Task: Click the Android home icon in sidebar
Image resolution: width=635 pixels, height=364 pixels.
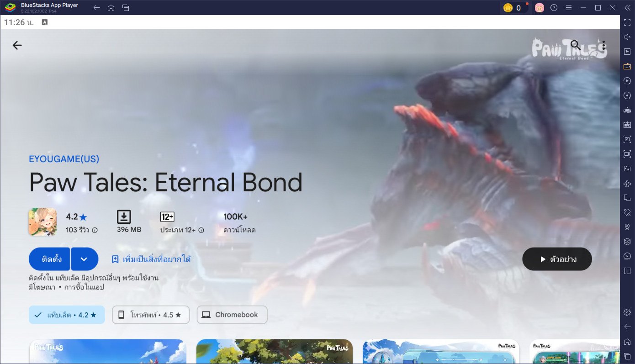Action: coord(627,342)
